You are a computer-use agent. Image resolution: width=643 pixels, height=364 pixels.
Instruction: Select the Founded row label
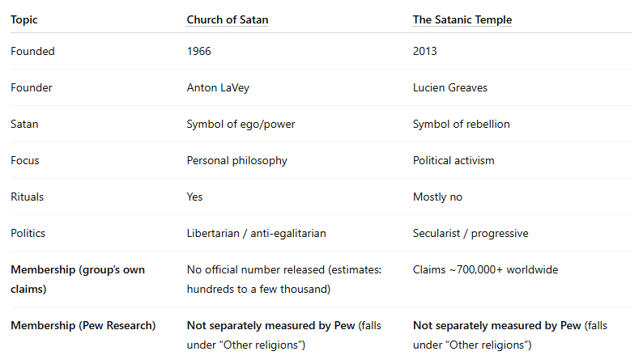pos(32,51)
